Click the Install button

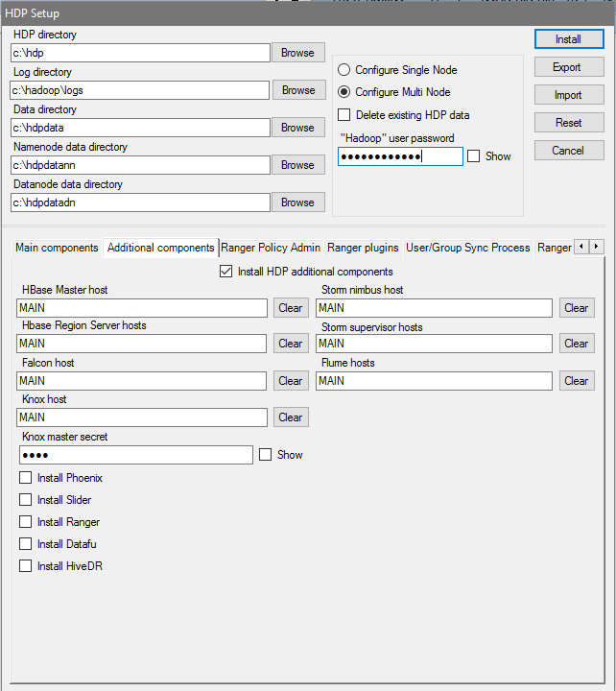(x=568, y=39)
